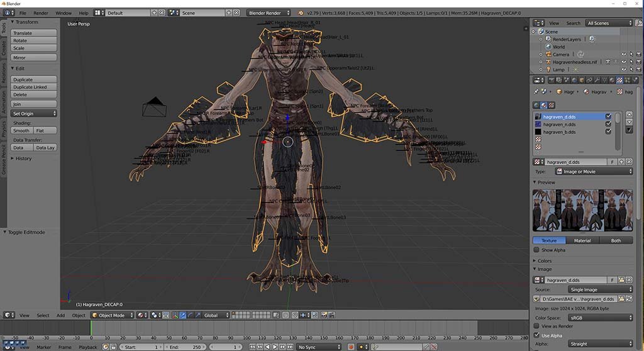Unlink hagraven_d.ds texture datablock X
Viewport: 644px width, 351px height.
[x=629, y=162]
